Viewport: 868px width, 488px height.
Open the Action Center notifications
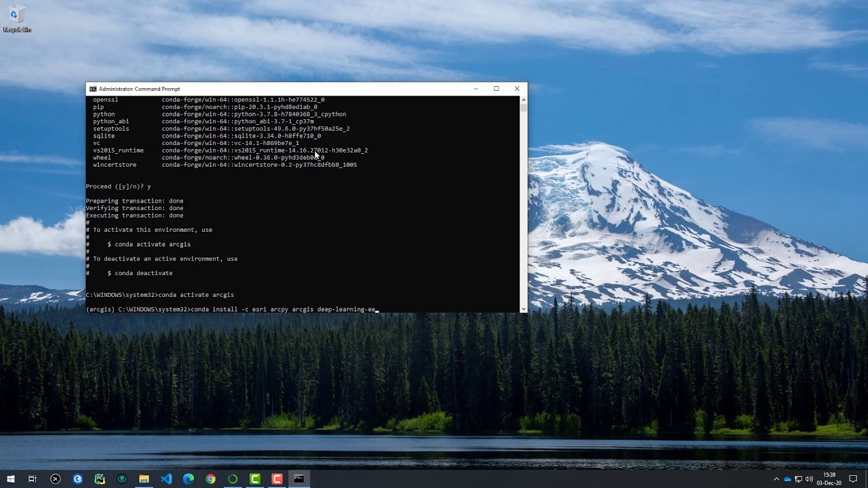(x=854, y=479)
